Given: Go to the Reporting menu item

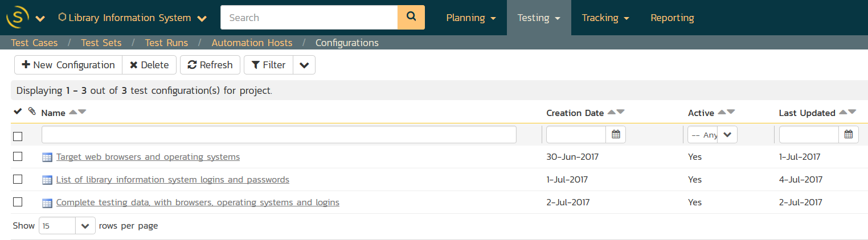Looking at the screenshot, I should [672, 18].
